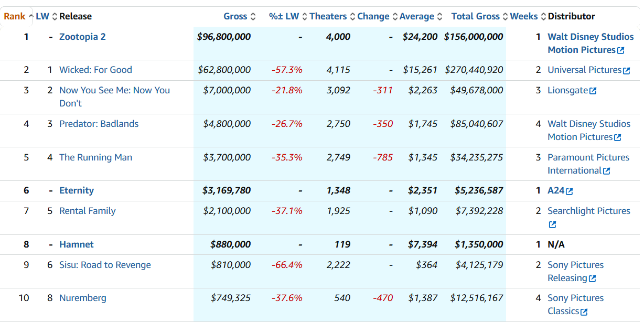Click external link icon beside Paramount Pictures International
The image size is (644, 322).
tap(607, 171)
